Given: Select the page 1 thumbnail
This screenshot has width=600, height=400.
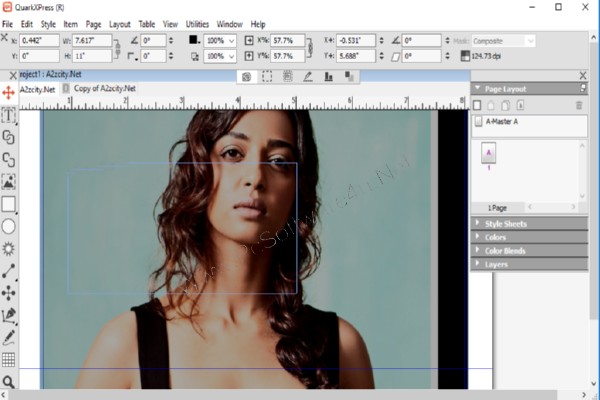Looking at the screenshot, I should 488,153.
